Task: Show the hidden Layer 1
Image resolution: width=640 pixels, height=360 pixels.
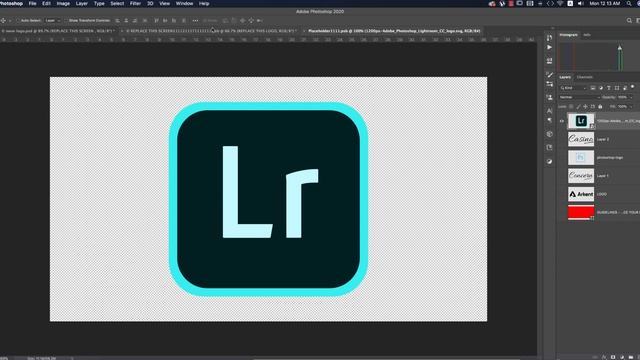Action: click(x=562, y=176)
